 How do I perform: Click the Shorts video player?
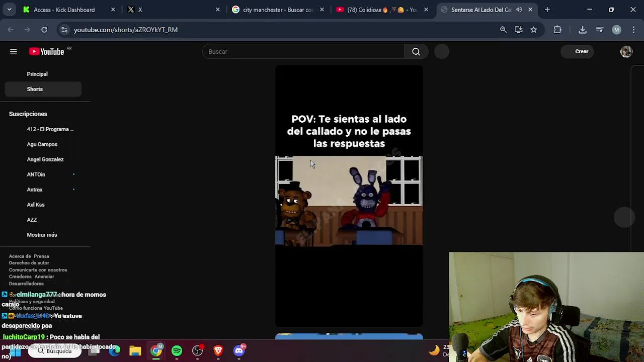[x=349, y=196]
